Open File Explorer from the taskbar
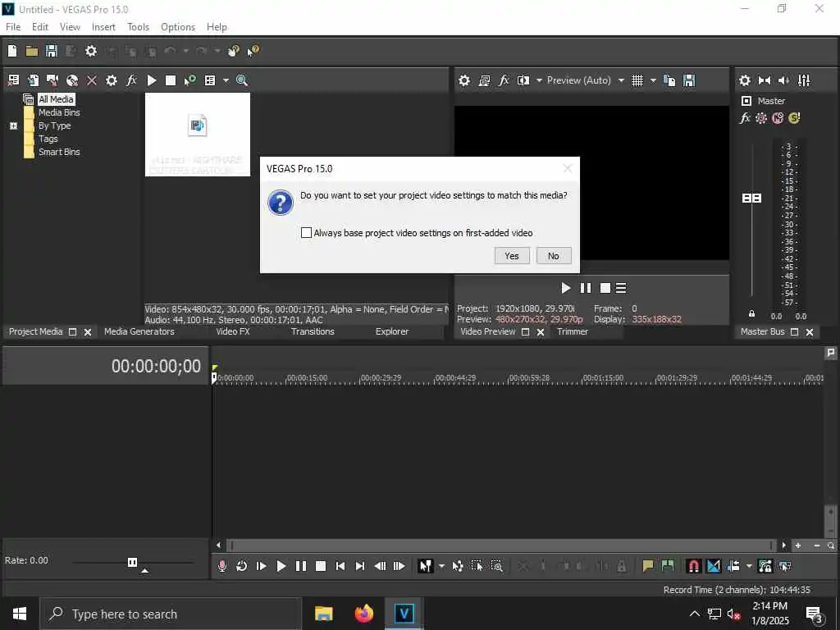 coord(323,614)
